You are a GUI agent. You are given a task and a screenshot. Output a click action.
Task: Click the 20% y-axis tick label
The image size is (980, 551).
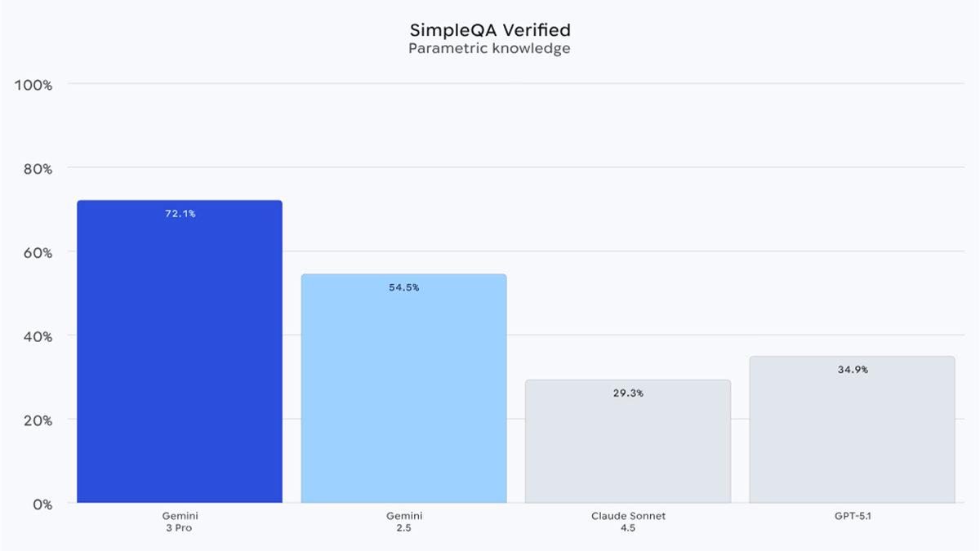pyautogui.click(x=36, y=420)
